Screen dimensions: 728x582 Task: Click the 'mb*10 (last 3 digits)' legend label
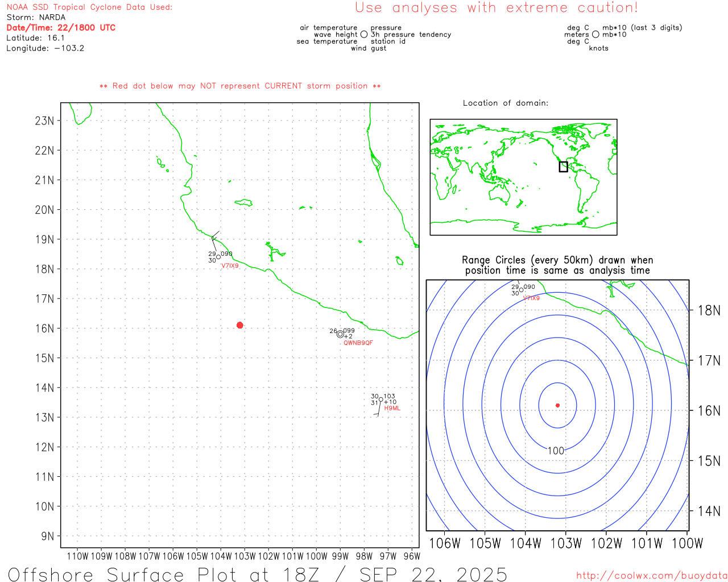tap(642, 28)
